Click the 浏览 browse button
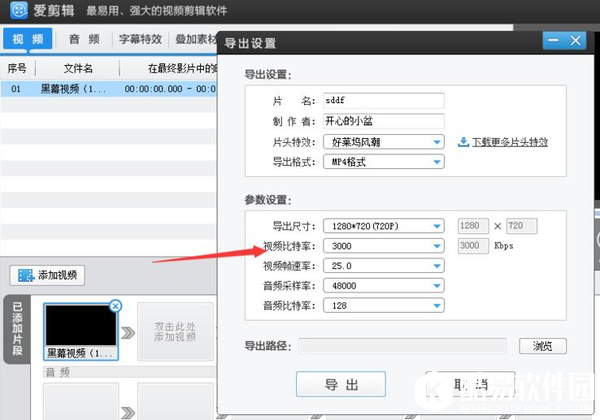Image resolution: width=600 pixels, height=420 pixels. [543, 346]
